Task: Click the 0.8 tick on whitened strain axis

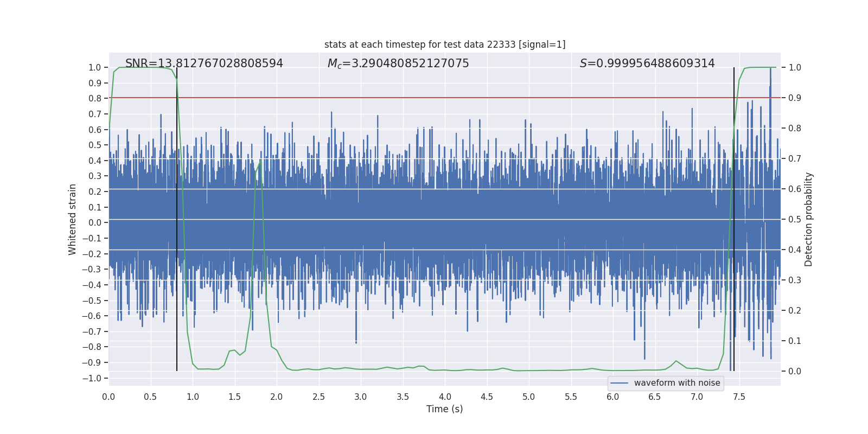Action: coord(95,99)
